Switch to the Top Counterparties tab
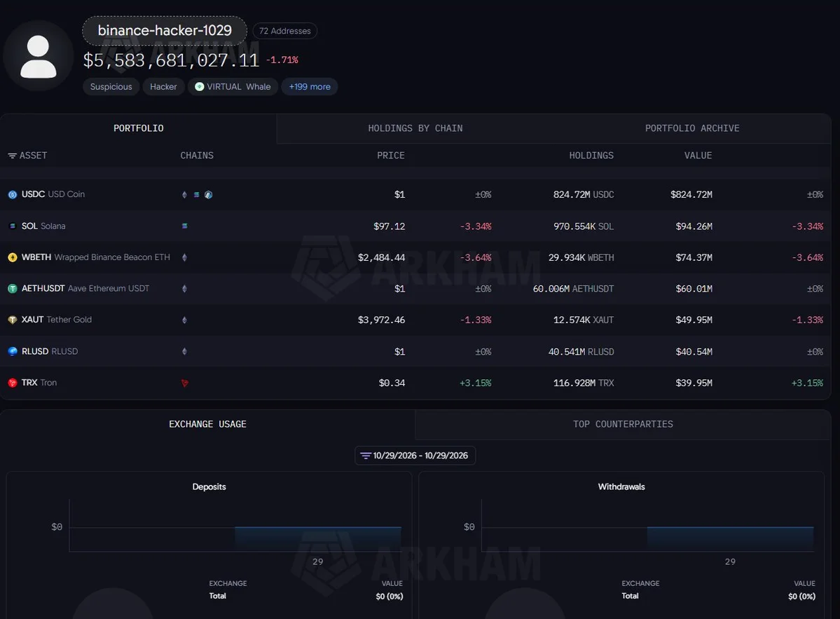Screen dimensions: 840x619 pos(623,424)
